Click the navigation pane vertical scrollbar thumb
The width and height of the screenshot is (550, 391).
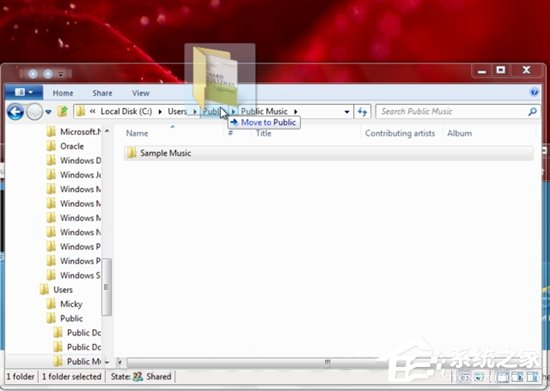107,287
